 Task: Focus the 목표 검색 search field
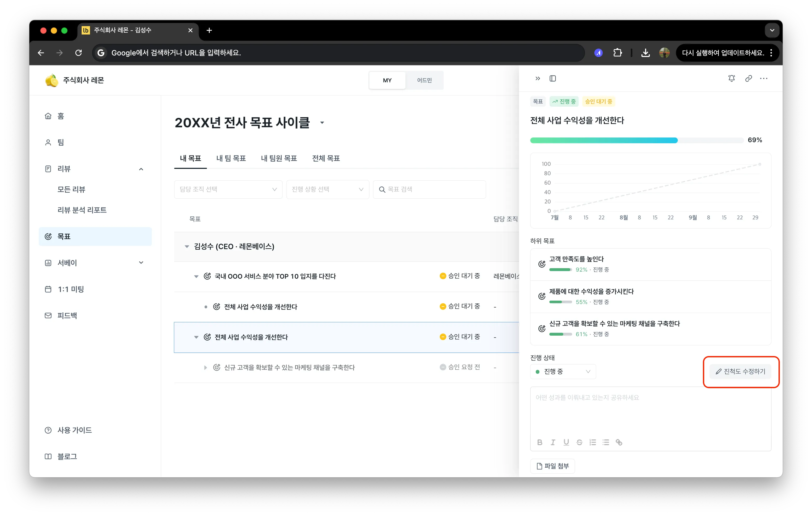[429, 190]
